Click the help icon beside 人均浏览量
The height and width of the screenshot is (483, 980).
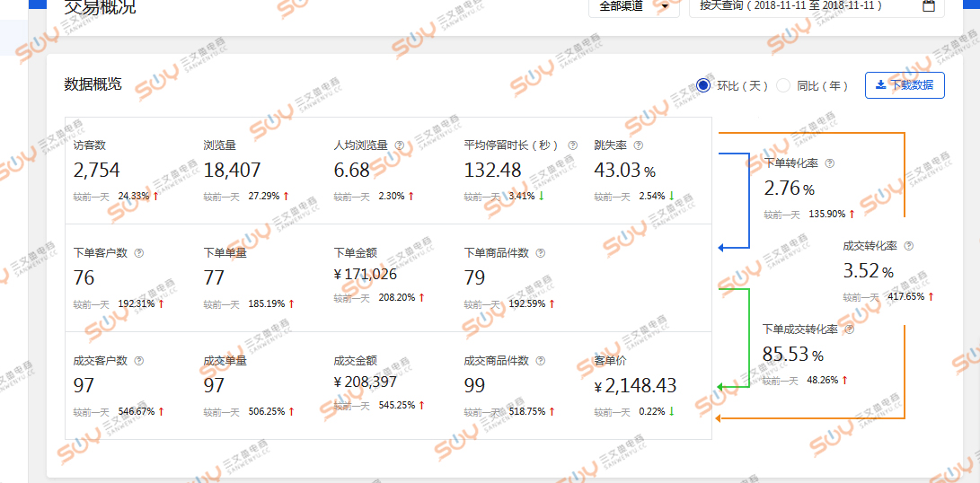pos(399,145)
